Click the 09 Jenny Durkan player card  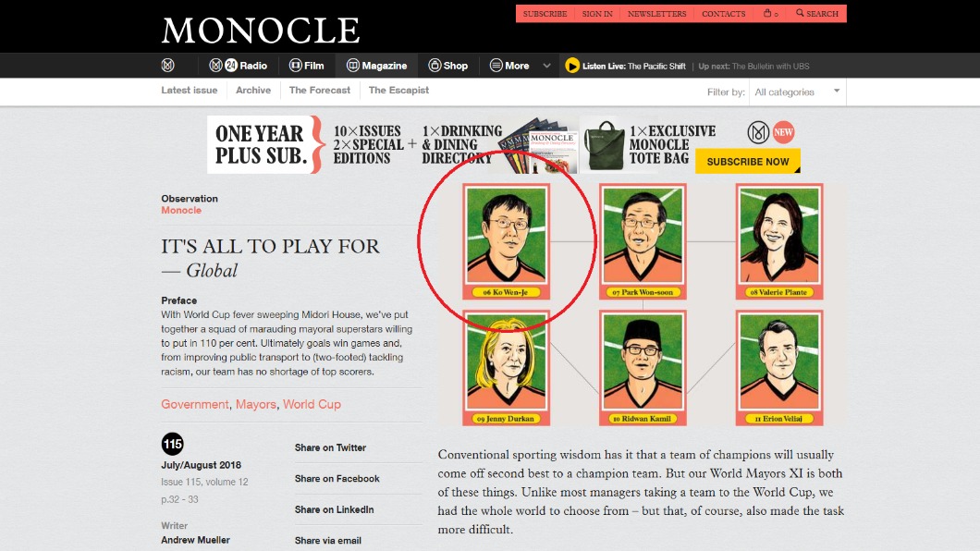[507, 369]
